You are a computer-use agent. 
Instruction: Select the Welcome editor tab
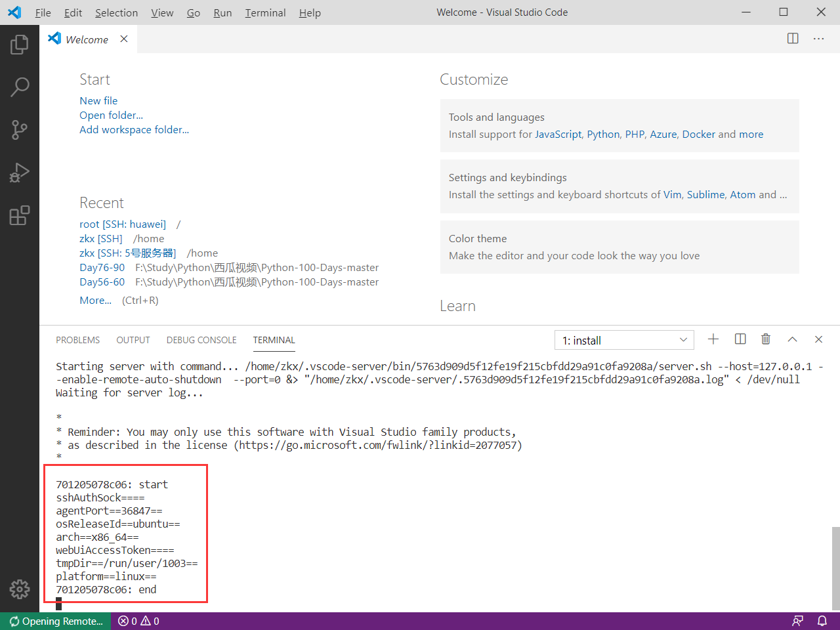tap(88, 39)
